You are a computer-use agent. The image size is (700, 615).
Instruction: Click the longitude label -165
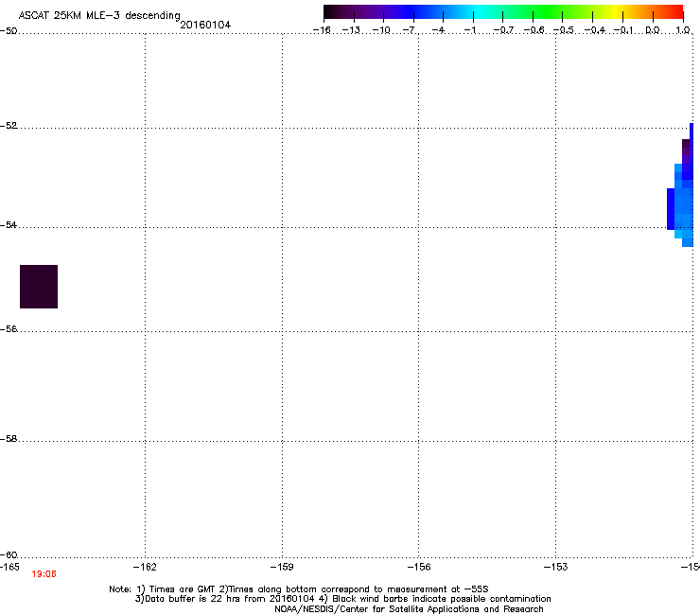(9, 567)
